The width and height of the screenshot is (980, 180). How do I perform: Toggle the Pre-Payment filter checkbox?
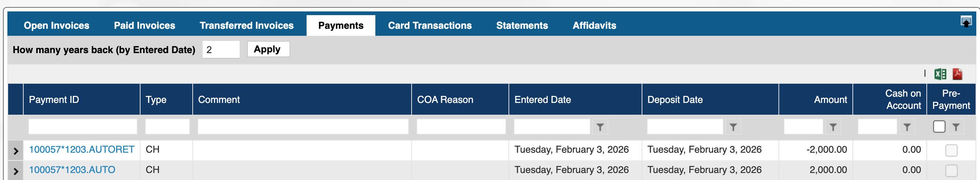tap(939, 127)
